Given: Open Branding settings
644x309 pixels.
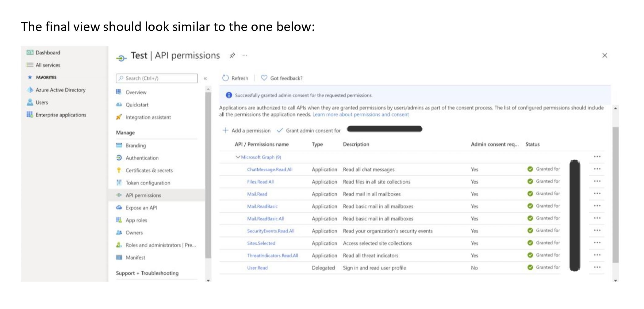Looking at the screenshot, I should 136,146.
